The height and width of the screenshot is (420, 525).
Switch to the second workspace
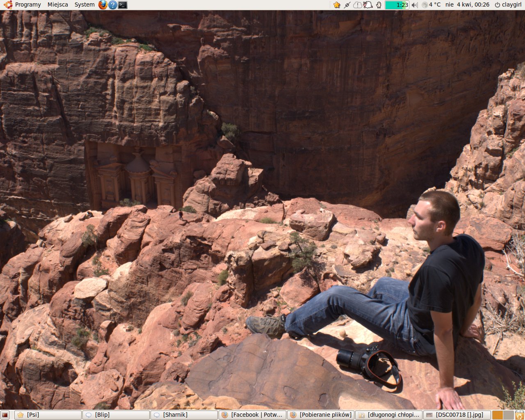[509, 415]
